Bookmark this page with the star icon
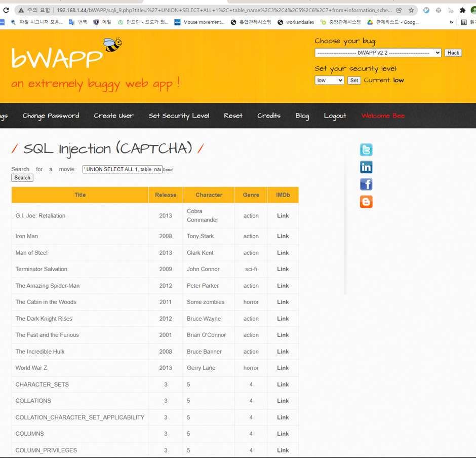 411,10
